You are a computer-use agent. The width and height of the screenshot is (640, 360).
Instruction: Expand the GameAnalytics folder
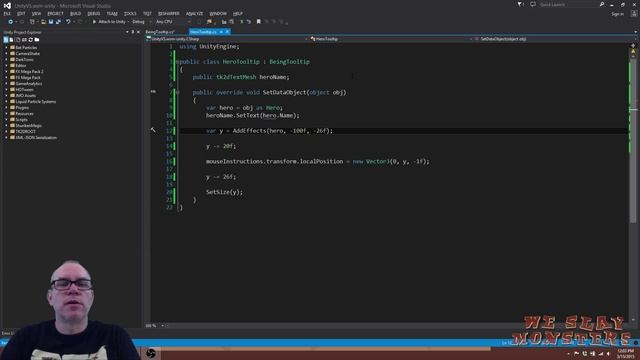pos(6,84)
